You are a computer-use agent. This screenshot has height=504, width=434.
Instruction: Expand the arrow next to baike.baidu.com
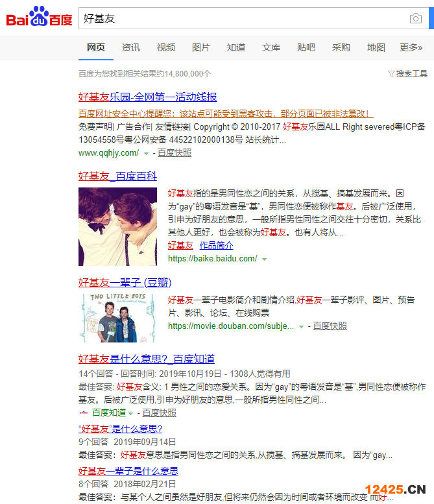pos(264,259)
